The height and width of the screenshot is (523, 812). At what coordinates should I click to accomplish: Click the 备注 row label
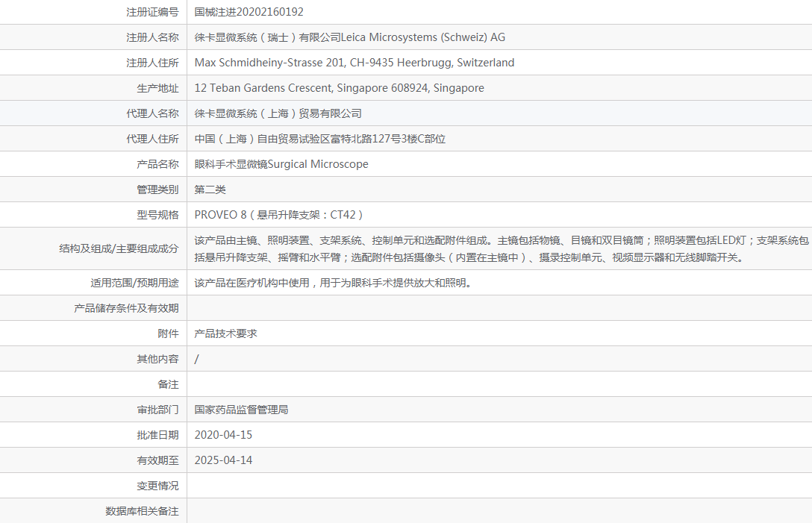(168, 384)
